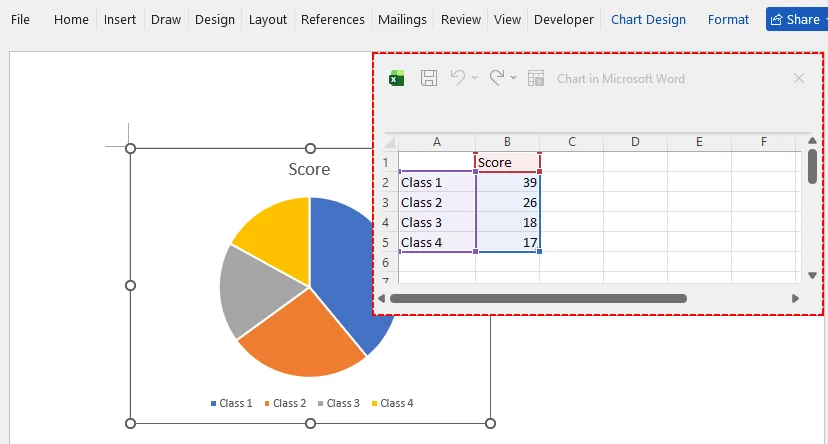Click the Class 1 legend entry
The width and height of the screenshot is (828, 444).
coord(231,403)
